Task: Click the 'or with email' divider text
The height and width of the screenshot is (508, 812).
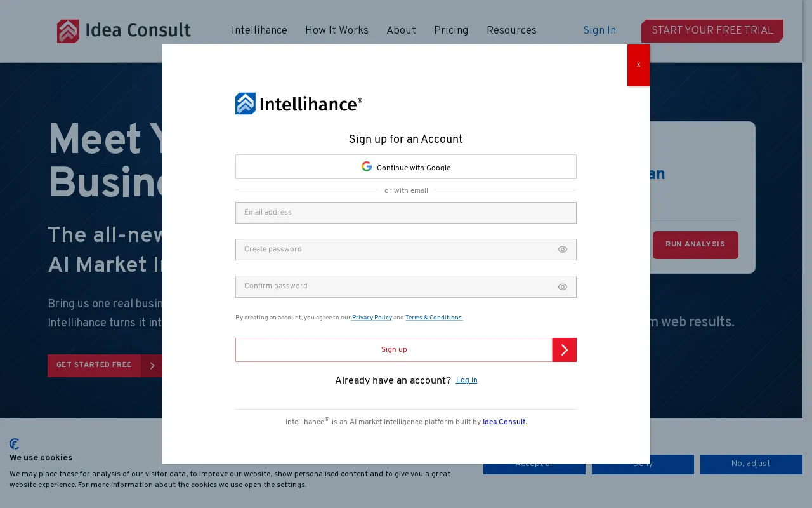Action: pos(406,191)
